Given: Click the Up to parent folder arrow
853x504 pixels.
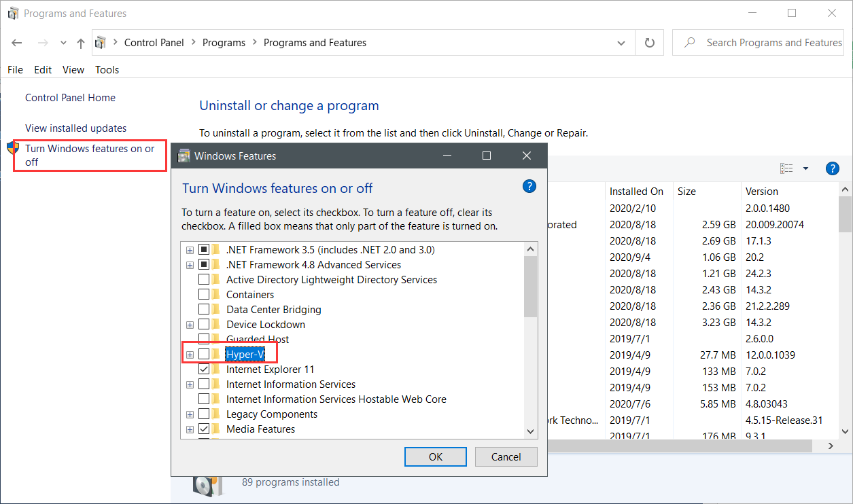Looking at the screenshot, I should click(x=81, y=43).
